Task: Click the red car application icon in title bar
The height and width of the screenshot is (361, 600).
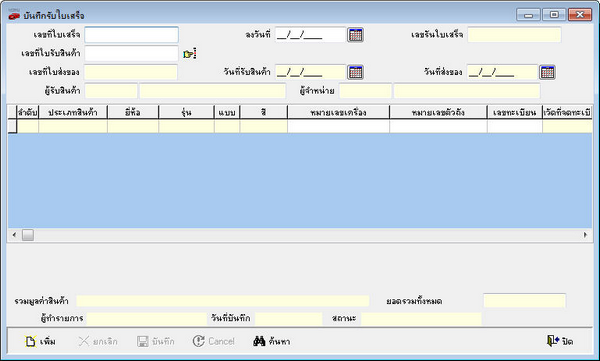Action: point(14,16)
